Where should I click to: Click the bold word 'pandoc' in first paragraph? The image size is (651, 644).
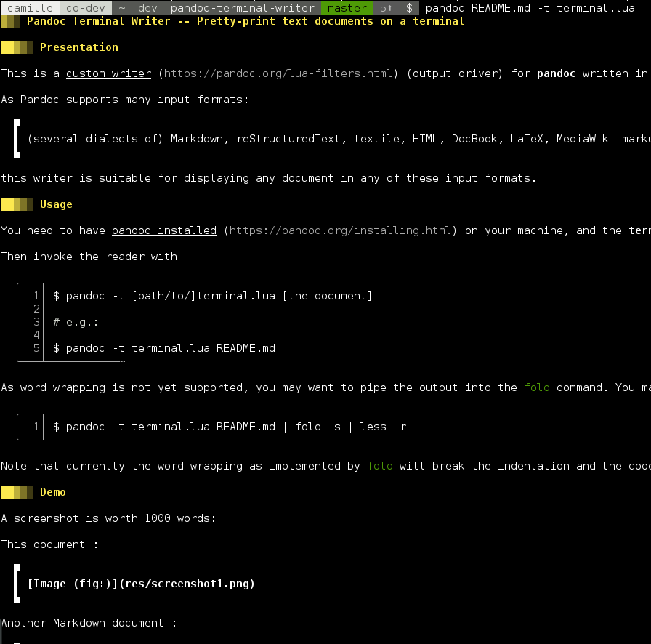(x=557, y=73)
